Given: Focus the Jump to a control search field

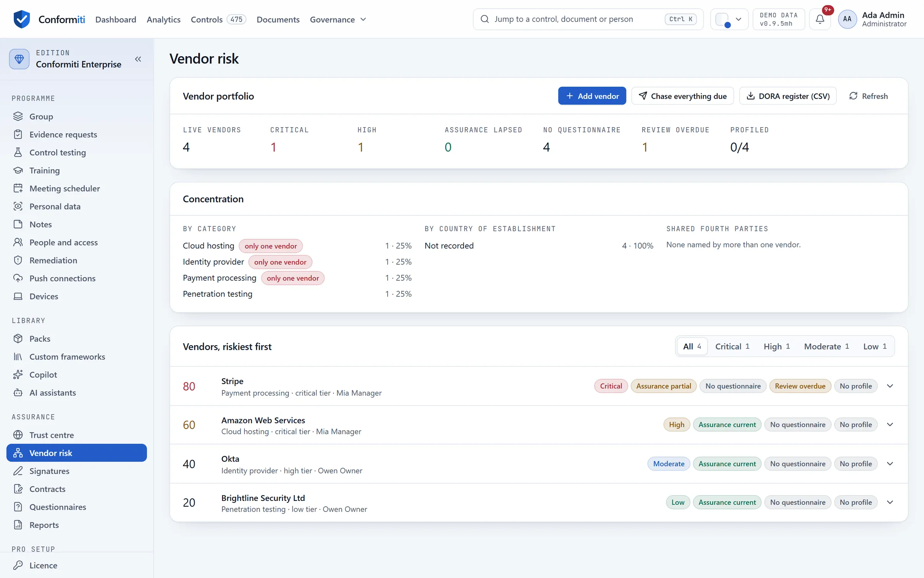Looking at the screenshot, I should [x=588, y=19].
